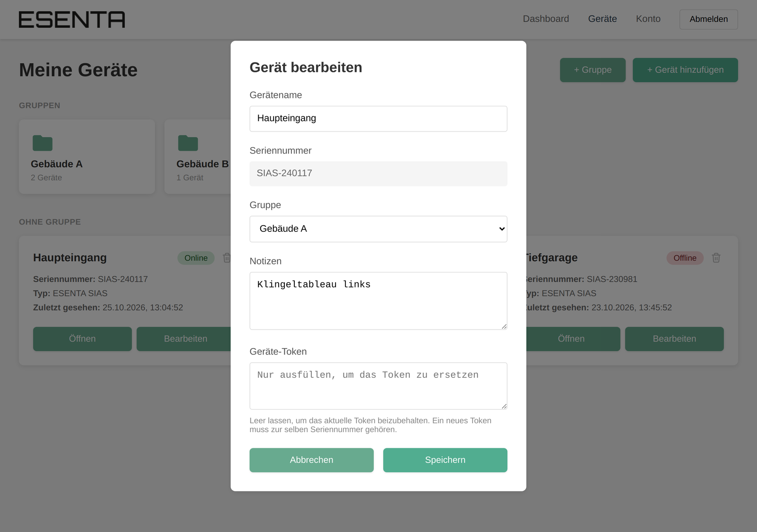Click the OHNE GRUPPE section label

click(50, 222)
